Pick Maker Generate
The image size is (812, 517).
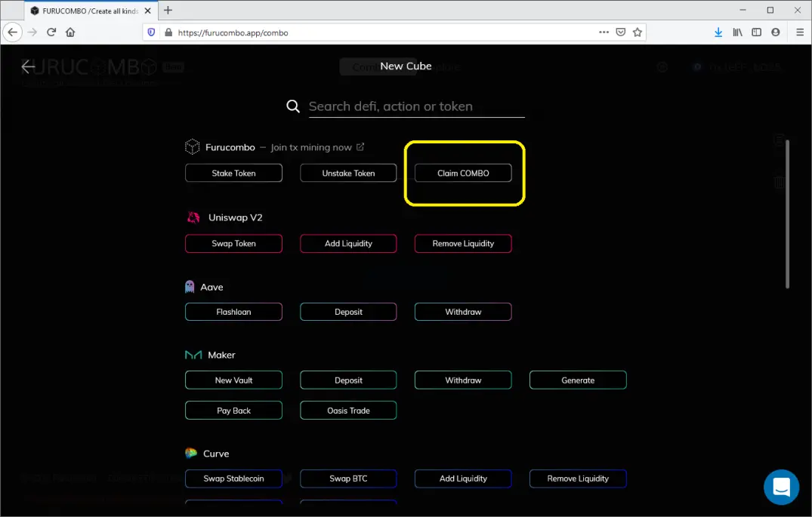[578, 380]
